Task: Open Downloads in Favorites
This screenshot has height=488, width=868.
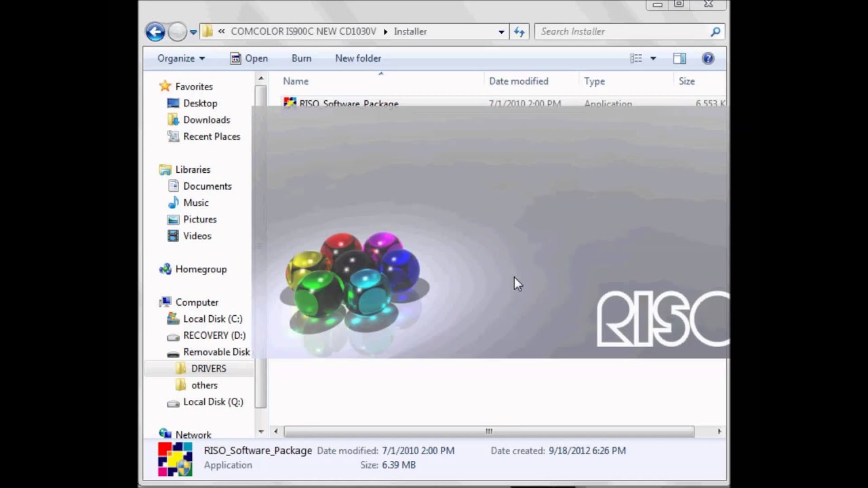Action: (207, 120)
